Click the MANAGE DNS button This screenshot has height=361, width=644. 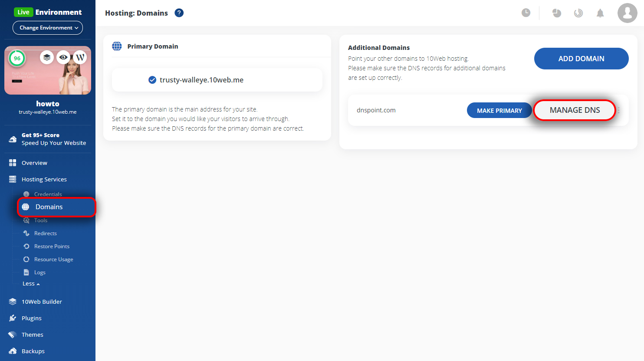pyautogui.click(x=575, y=110)
